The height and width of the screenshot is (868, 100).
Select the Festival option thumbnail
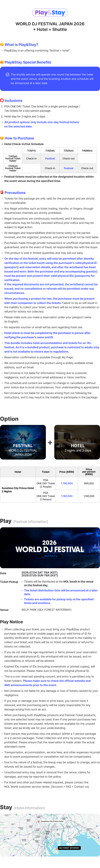[23, 442]
